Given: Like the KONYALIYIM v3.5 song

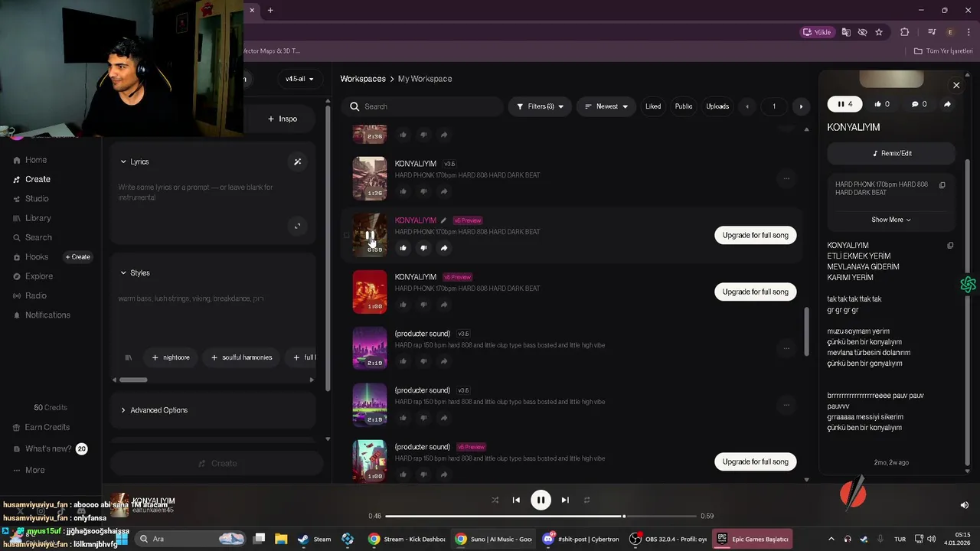Looking at the screenshot, I should click(x=403, y=191).
